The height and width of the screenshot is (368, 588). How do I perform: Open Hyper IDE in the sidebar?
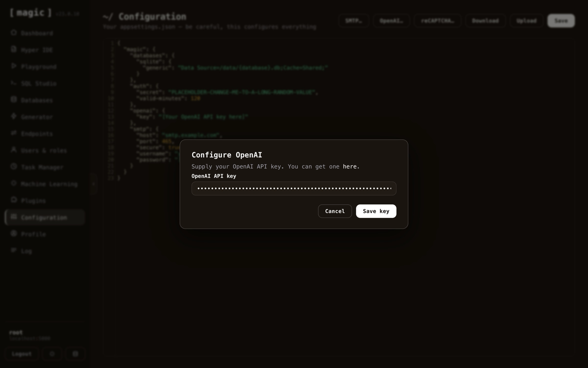[x=45, y=50]
